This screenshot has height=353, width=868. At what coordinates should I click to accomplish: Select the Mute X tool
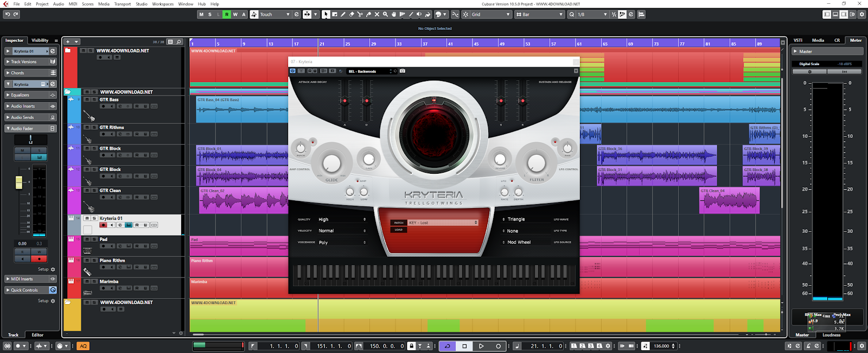377,15
